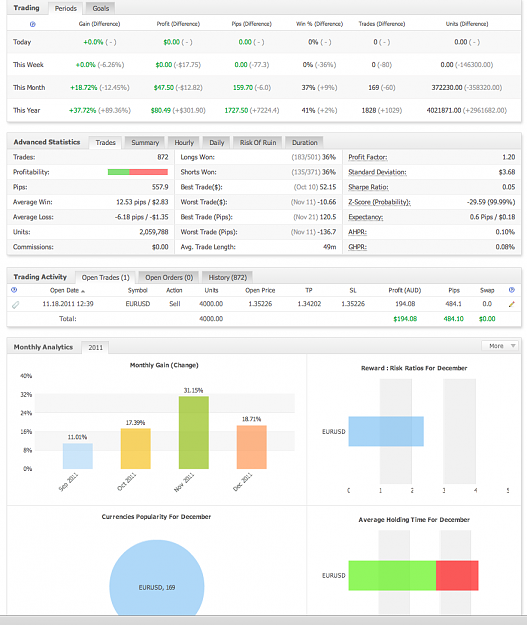Click the This Month +18.72% gain value
Screen dimensions: 527x625
(84, 88)
